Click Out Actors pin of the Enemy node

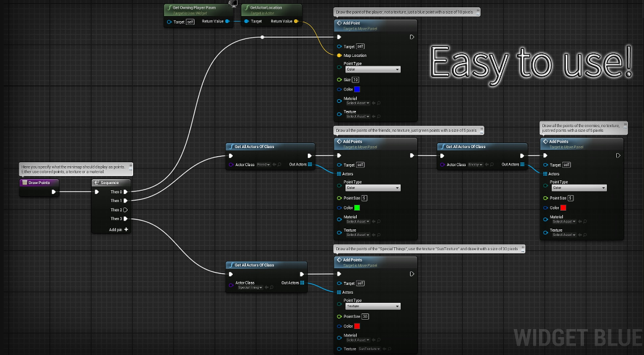(523, 164)
